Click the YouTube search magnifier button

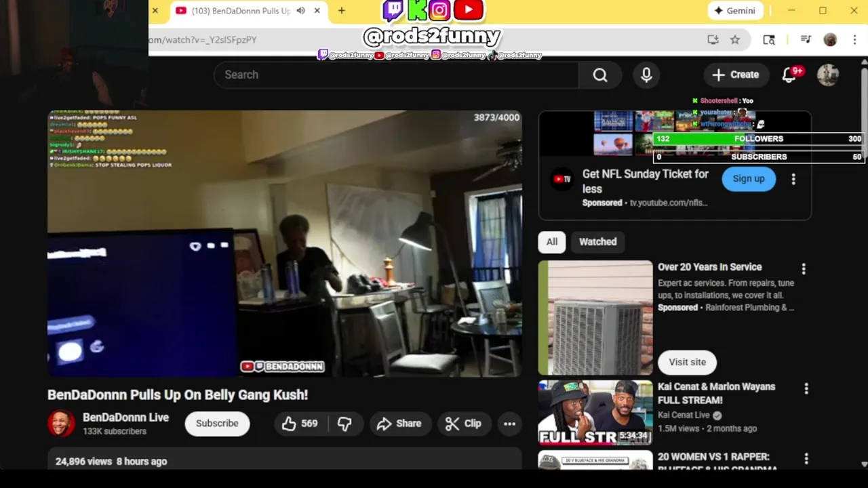click(x=600, y=75)
